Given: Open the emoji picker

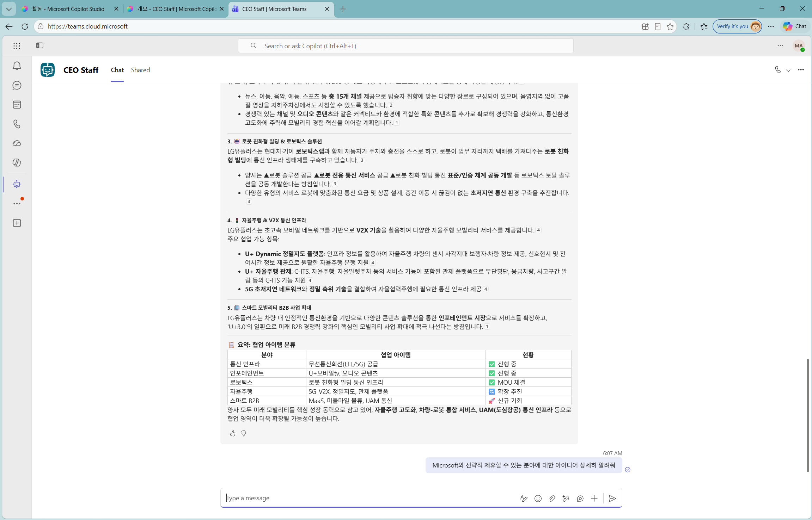Looking at the screenshot, I should click(538, 499).
